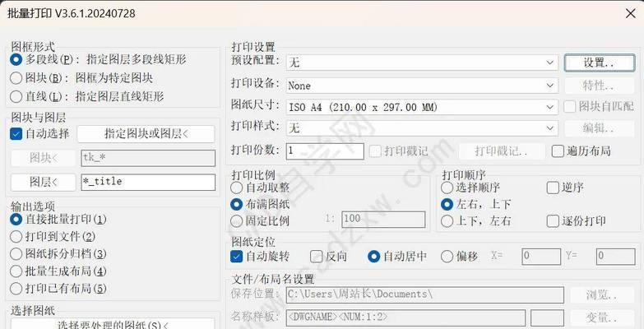The height and width of the screenshot is (329, 644).
Task: Enable the 反向 checkbox
Action: 317,257
